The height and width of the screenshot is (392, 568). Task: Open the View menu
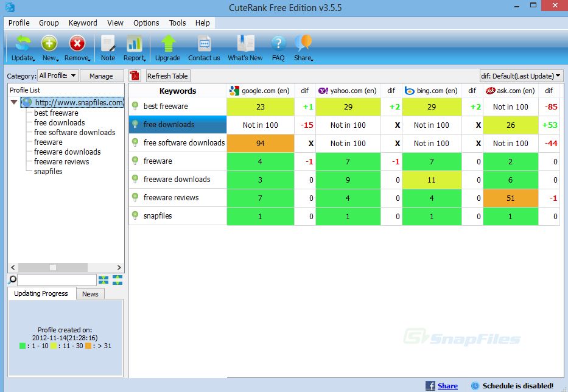pyautogui.click(x=115, y=23)
